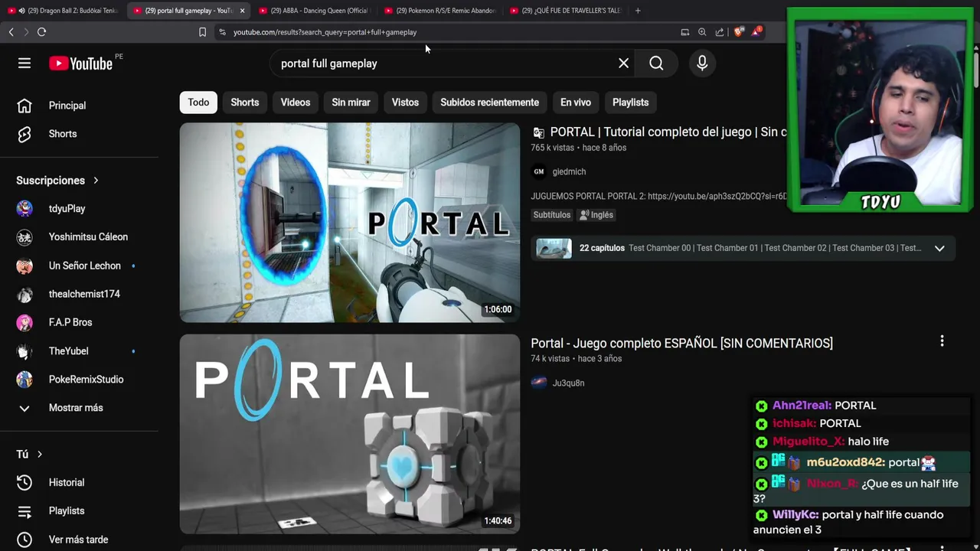Open options menu for Juego completo video

click(942, 341)
